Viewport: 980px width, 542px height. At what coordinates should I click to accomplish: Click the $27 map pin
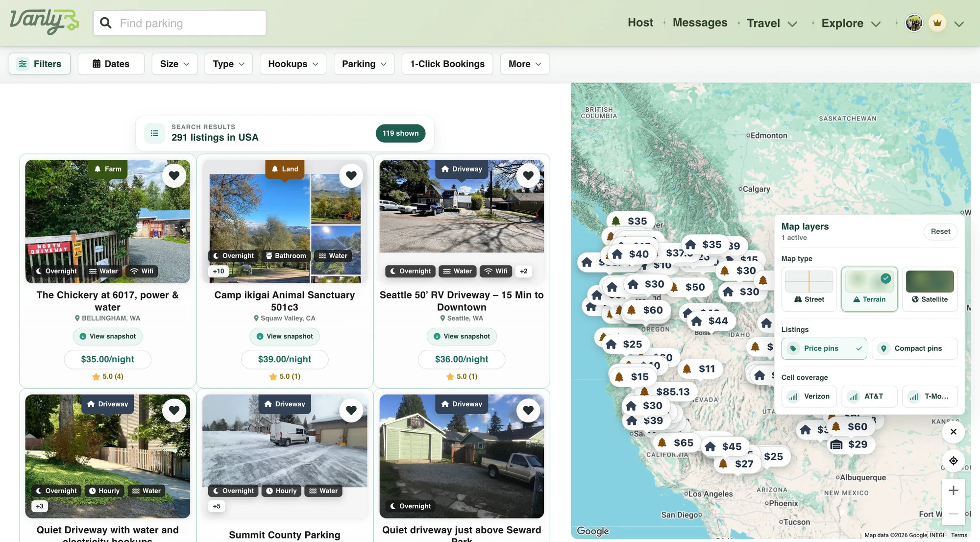tap(737, 464)
